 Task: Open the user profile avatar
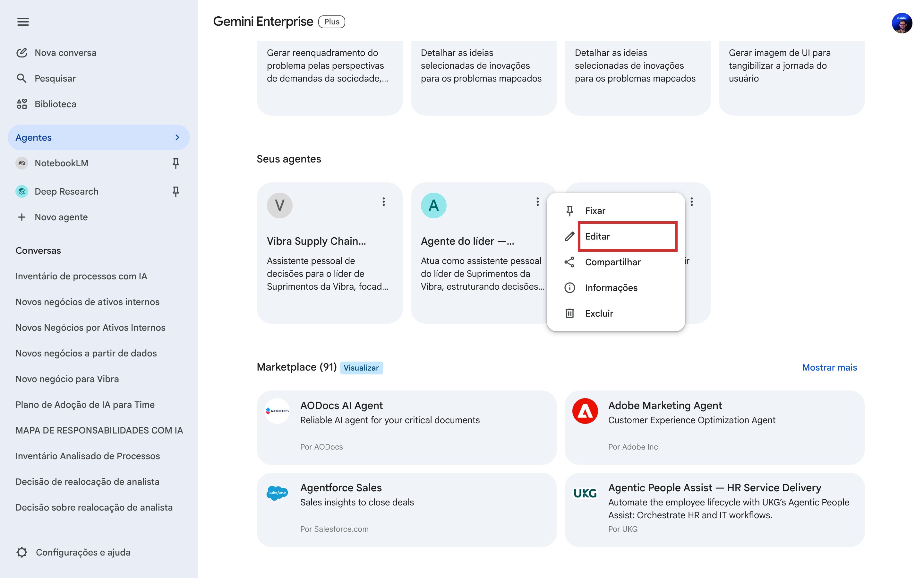coord(902,23)
